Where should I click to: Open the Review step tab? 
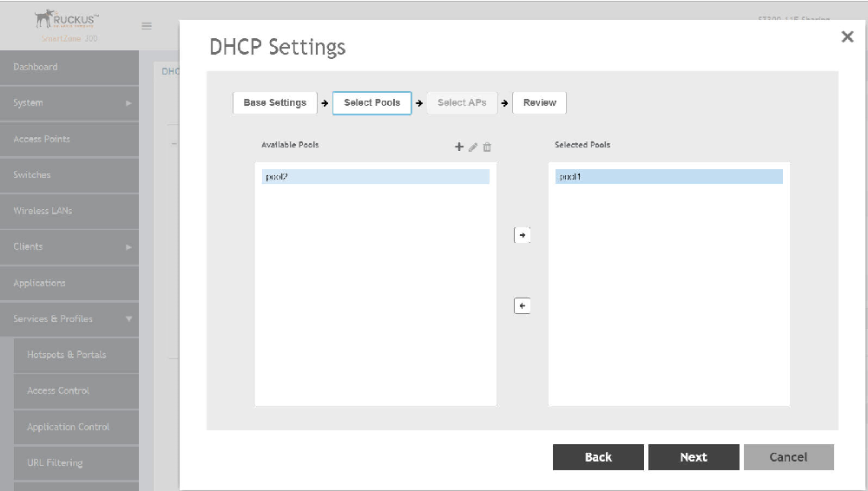tap(539, 102)
